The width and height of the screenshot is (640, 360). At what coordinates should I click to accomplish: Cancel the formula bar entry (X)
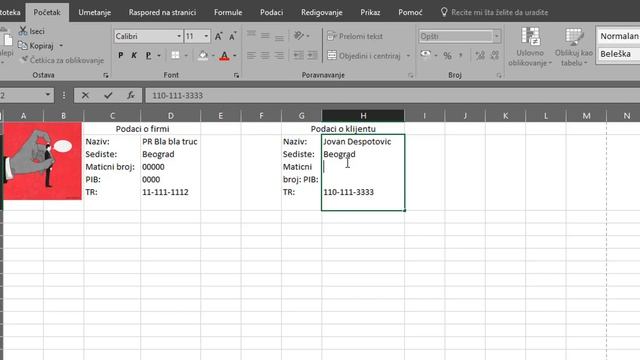[85, 95]
